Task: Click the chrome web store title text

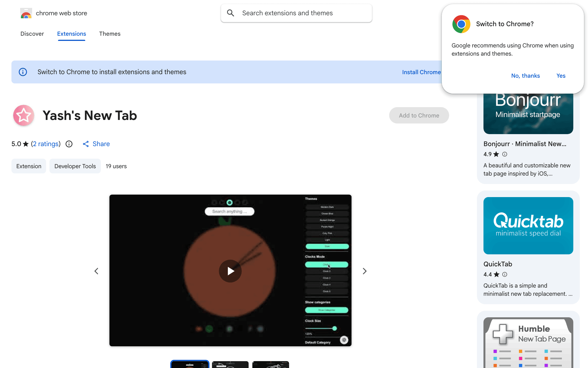Action: coord(62,13)
